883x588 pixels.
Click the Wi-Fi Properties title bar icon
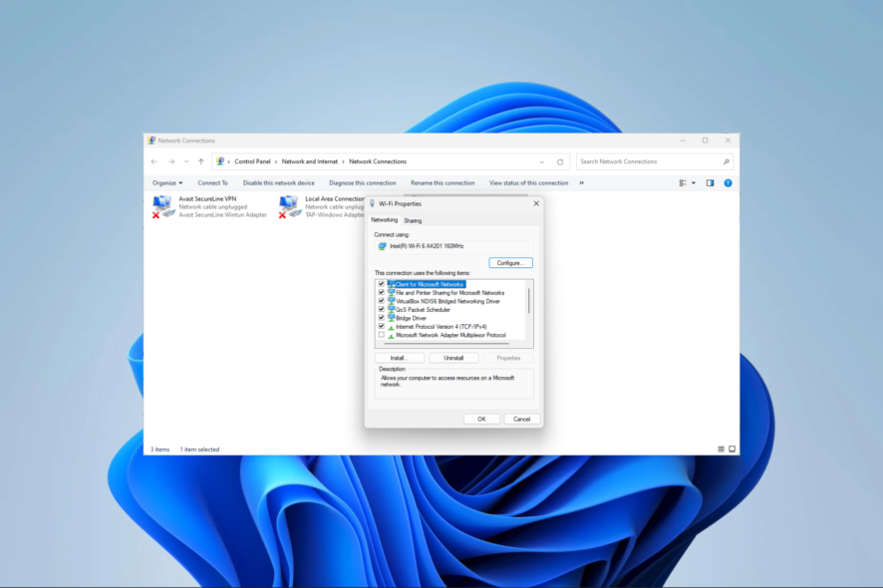point(372,204)
